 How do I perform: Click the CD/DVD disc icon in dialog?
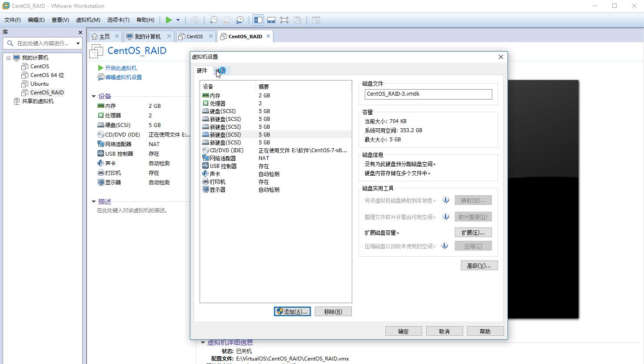coord(206,150)
